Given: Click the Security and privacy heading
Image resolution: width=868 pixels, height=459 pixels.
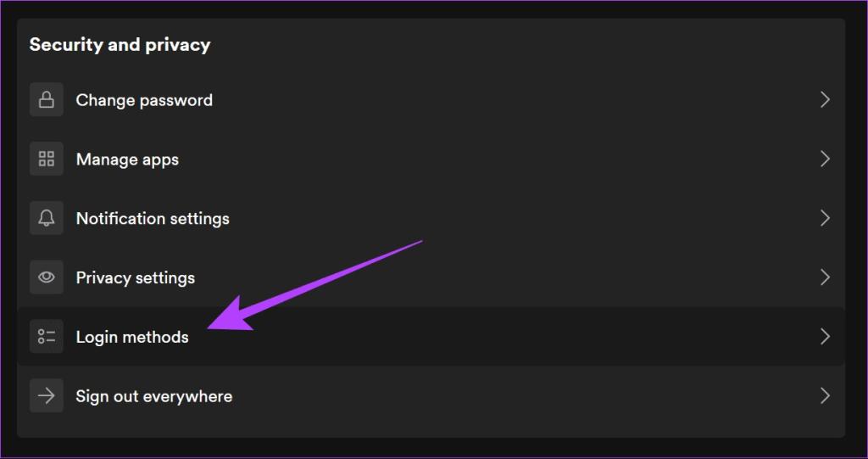Looking at the screenshot, I should point(120,45).
